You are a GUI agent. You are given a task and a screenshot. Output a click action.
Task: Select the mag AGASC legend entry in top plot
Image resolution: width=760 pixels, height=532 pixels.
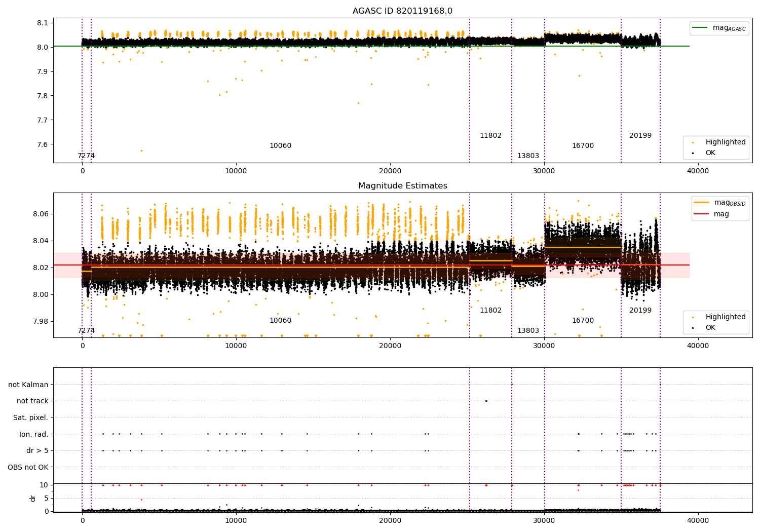[719, 28]
